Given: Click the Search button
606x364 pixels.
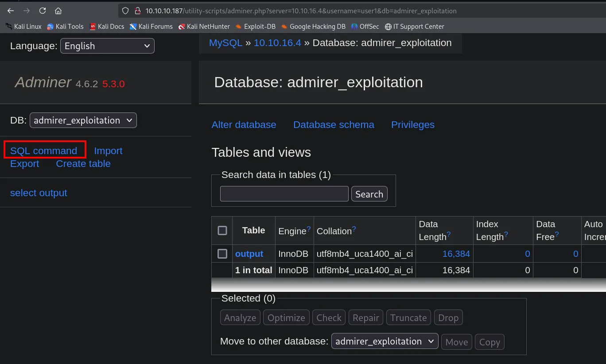Looking at the screenshot, I should pos(369,194).
